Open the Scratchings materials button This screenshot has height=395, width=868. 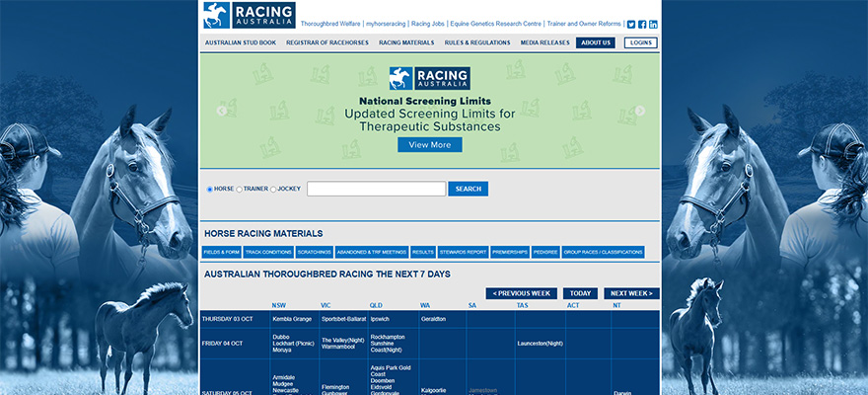click(x=314, y=252)
